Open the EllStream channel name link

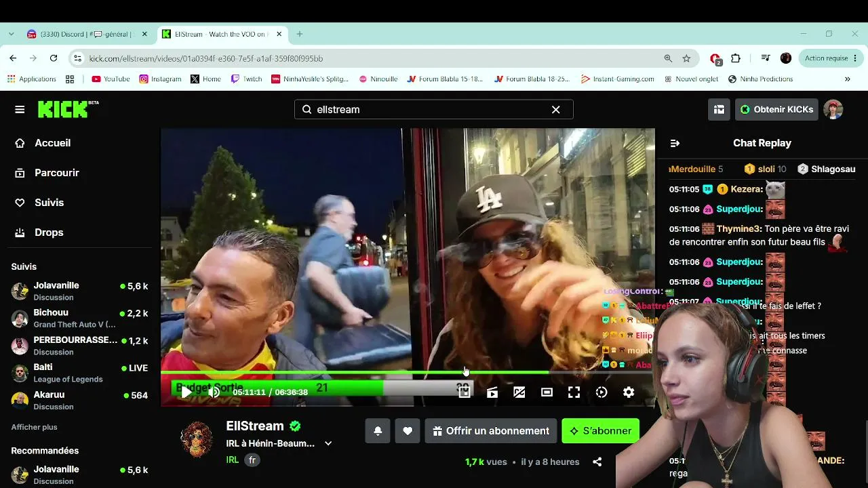click(255, 426)
